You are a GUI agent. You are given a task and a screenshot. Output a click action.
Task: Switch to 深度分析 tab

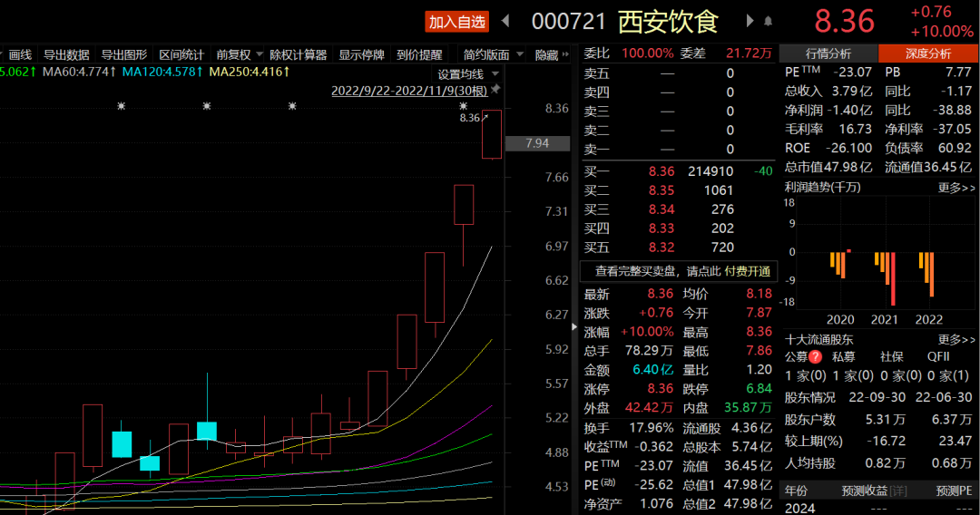point(927,53)
